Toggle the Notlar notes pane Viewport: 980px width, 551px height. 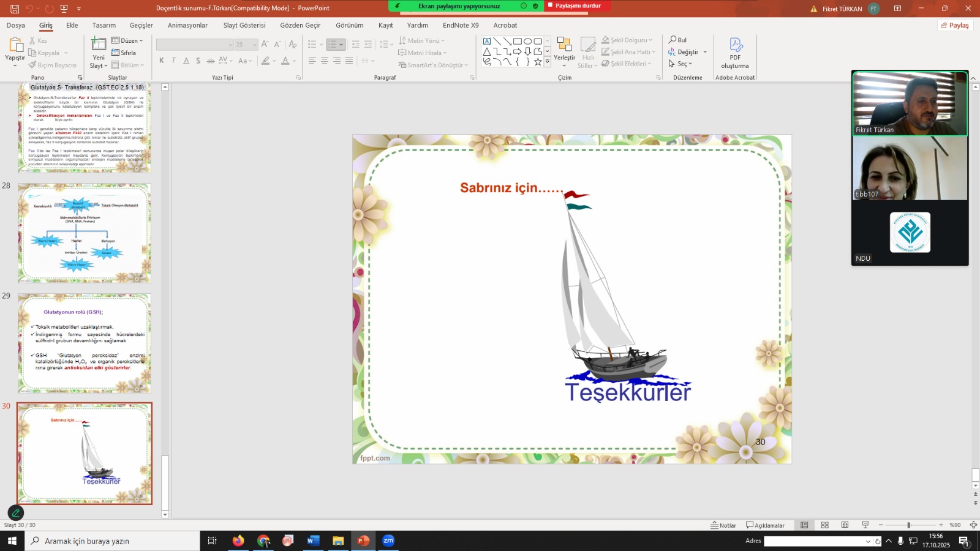723,525
